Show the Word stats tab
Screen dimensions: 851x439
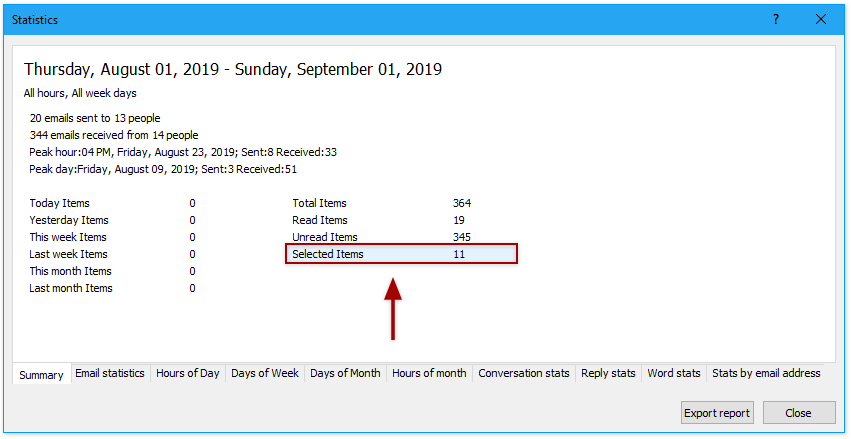tap(674, 373)
